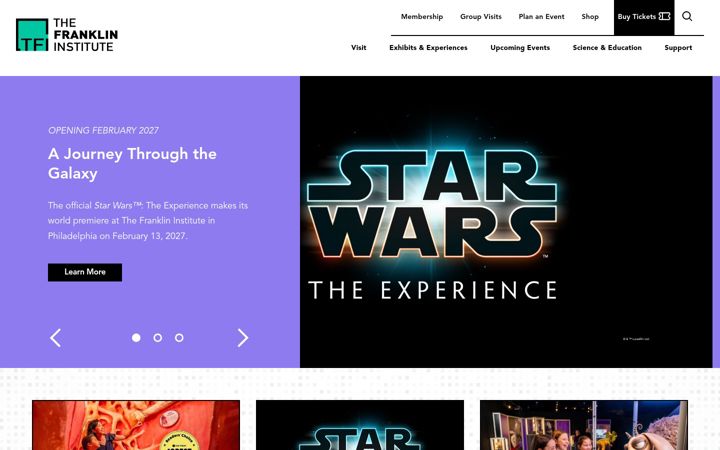Go to previous slide arrow
This screenshot has width=720, height=450.
tap(55, 338)
